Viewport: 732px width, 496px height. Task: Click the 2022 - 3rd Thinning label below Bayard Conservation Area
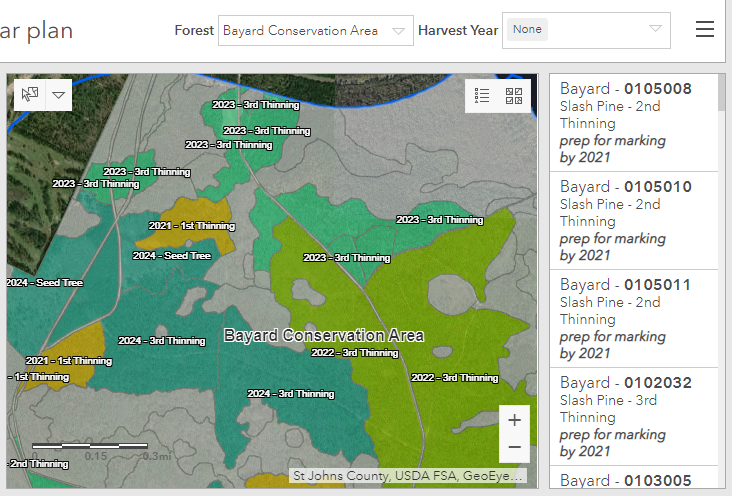click(x=355, y=353)
